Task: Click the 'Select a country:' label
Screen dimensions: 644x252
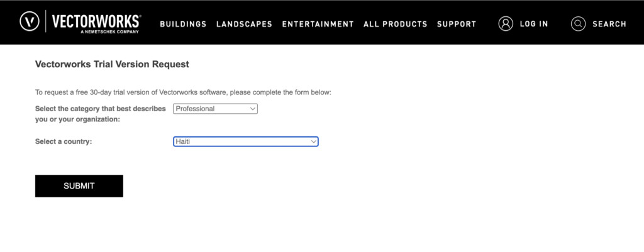Action: [x=64, y=141]
